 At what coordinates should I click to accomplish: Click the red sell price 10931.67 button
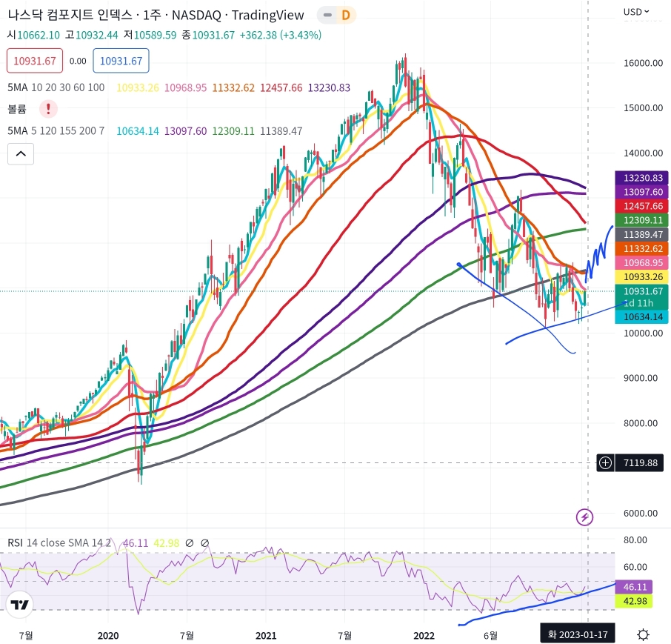(35, 61)
